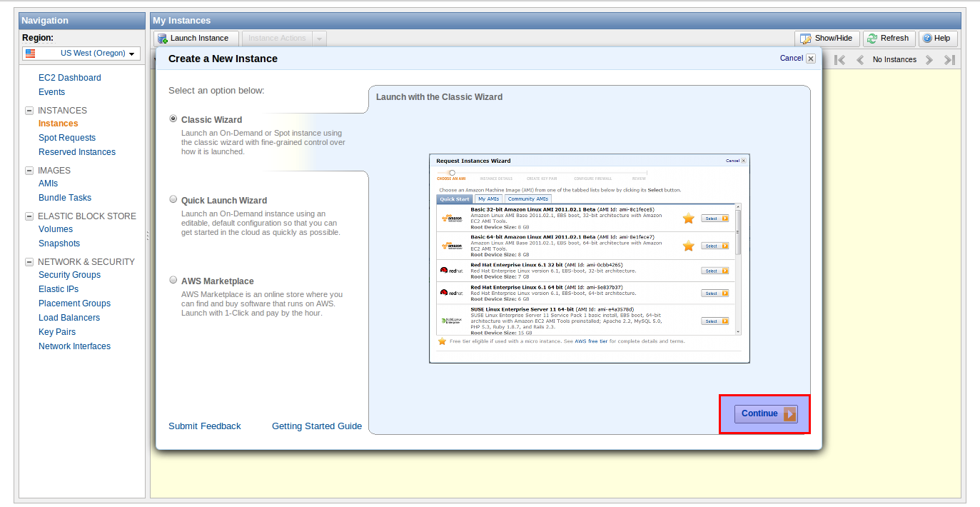Click the 'No Instances' pager text

[x=894, y=60]
